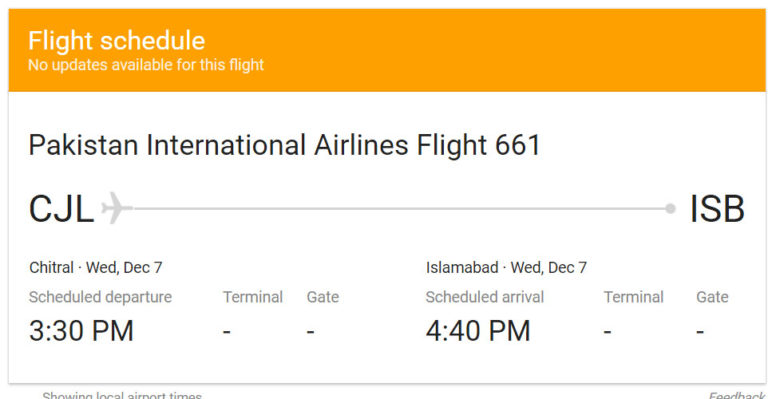Click the destination dot beside ISB
Viewport: 768px width, 399px height.
click(671, 209)
